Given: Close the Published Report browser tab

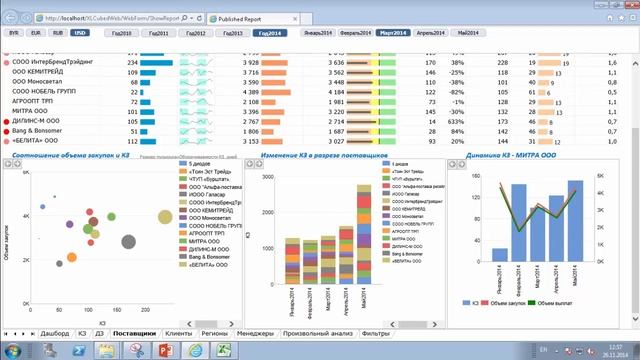Looking at the screenshot, I should pos(295,19).
